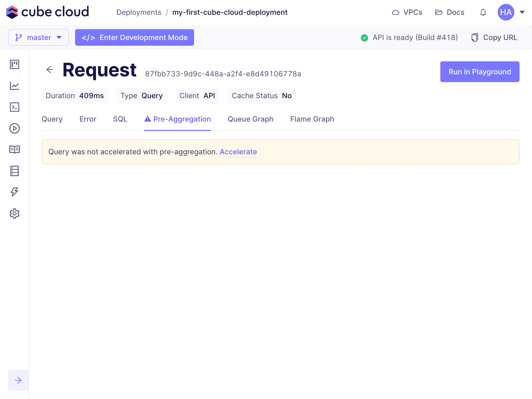The height and width of the screenshot is (399, 532).
Task: Open the Playground play-circle sidebar icon
Action: click(15, 128)
